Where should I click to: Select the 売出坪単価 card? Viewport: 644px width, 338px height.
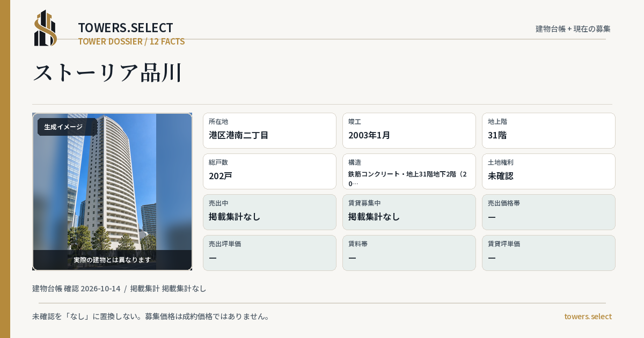coord(269,253)
